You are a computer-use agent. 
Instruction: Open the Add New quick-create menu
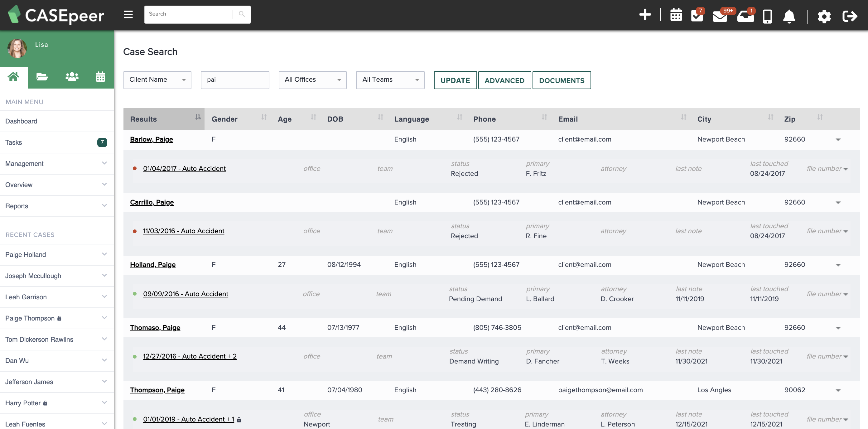tap(645, 15)
